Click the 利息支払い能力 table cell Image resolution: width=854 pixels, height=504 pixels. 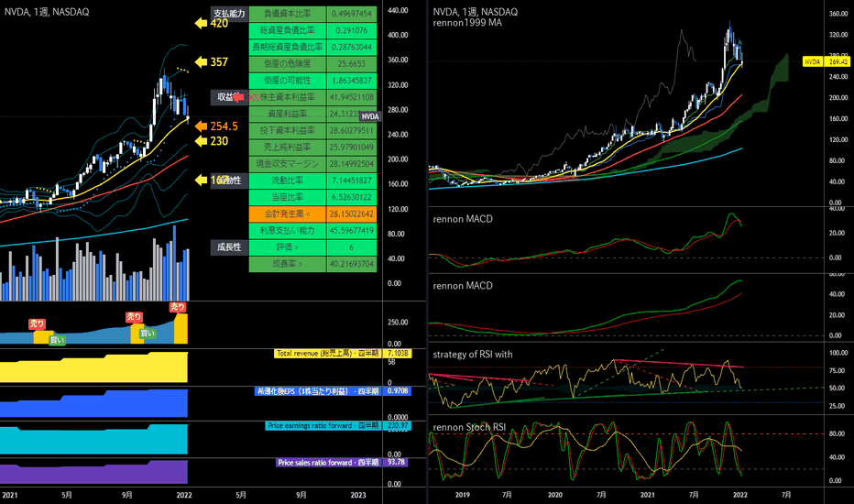288,230
